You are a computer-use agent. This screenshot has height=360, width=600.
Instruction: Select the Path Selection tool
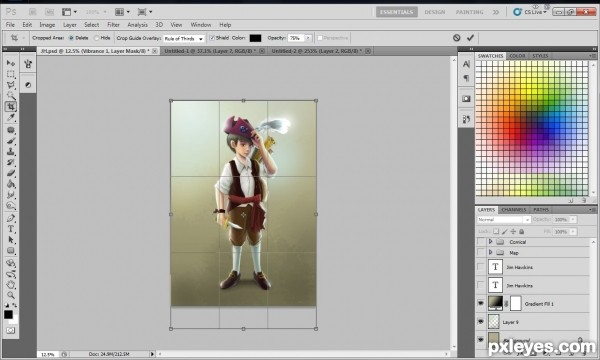tap(11, 240)
